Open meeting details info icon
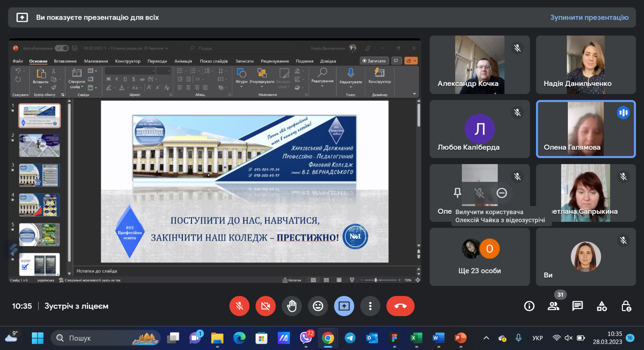 click(529, 306)
